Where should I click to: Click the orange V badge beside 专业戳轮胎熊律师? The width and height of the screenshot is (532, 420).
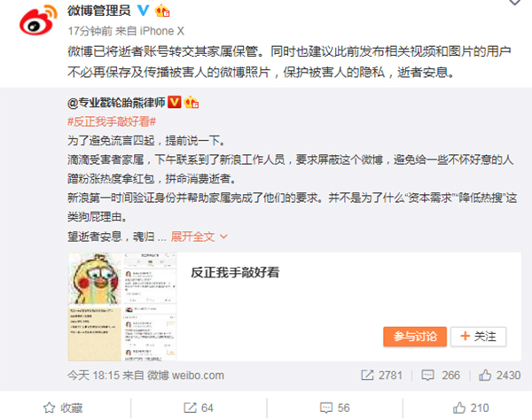(x=175, y=102)
